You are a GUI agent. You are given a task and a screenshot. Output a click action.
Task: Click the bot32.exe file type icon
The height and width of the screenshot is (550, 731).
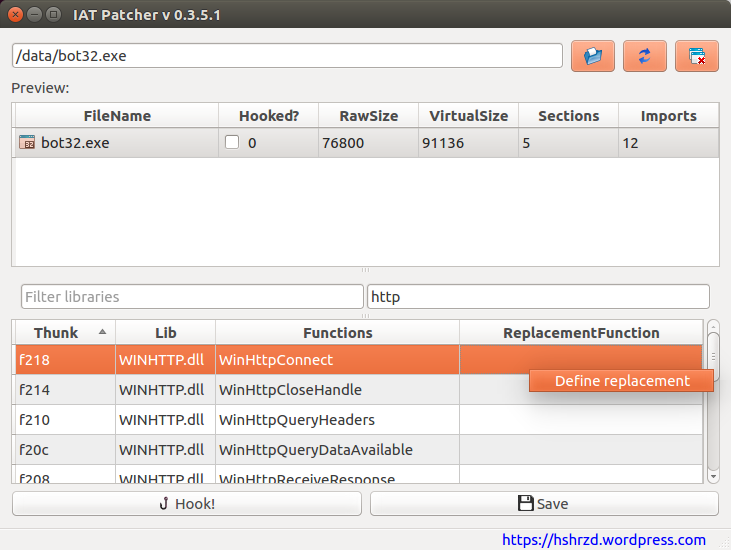27,143
